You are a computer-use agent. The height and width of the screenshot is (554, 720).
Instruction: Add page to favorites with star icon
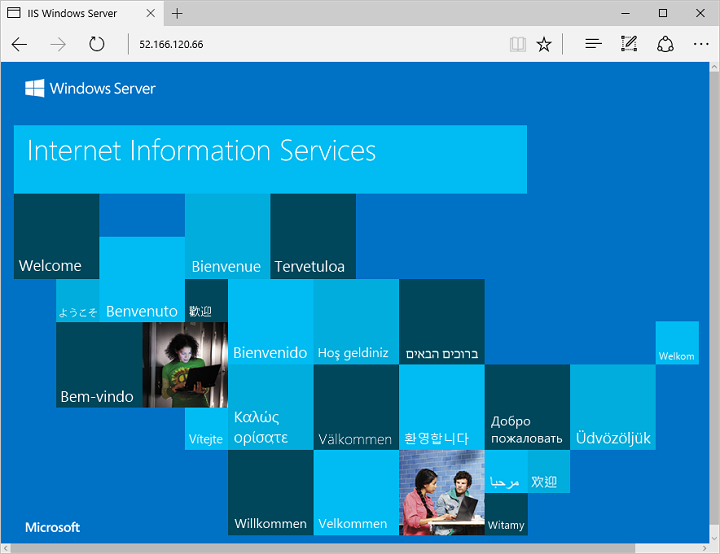point(544,45)
